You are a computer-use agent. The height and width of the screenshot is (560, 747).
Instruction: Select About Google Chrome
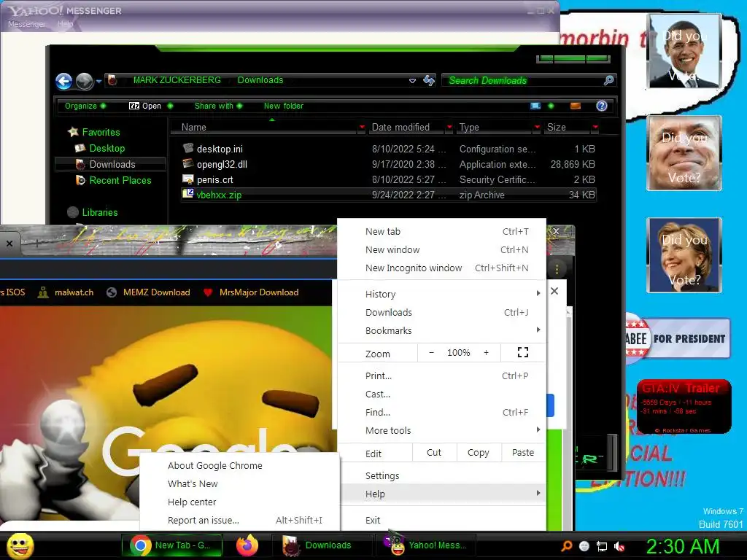pos(239,465)
